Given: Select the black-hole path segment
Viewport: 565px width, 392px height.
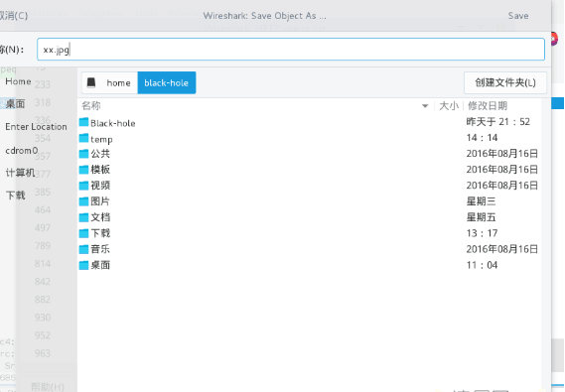Looking at the screenshot, I should [167, 82].
